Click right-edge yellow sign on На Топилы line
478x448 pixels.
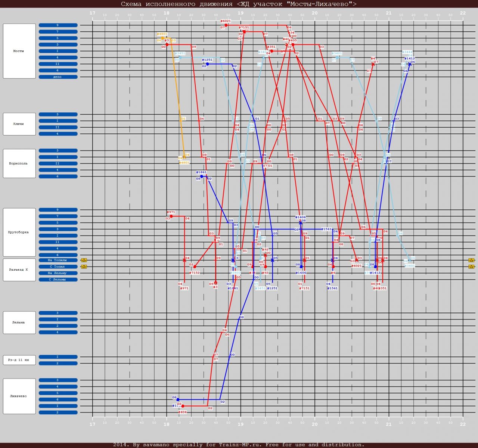click(471, 260)
